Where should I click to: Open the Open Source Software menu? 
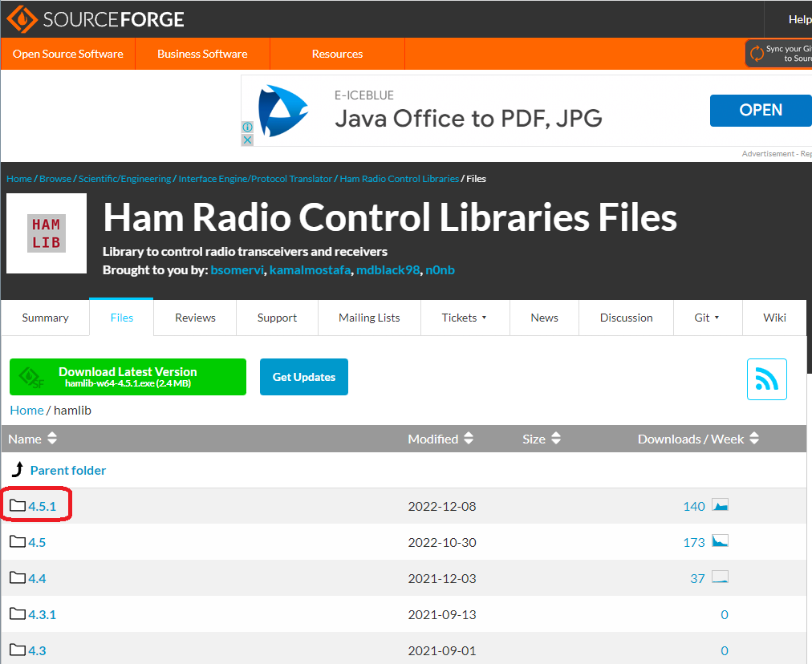(x=68, y=54)
